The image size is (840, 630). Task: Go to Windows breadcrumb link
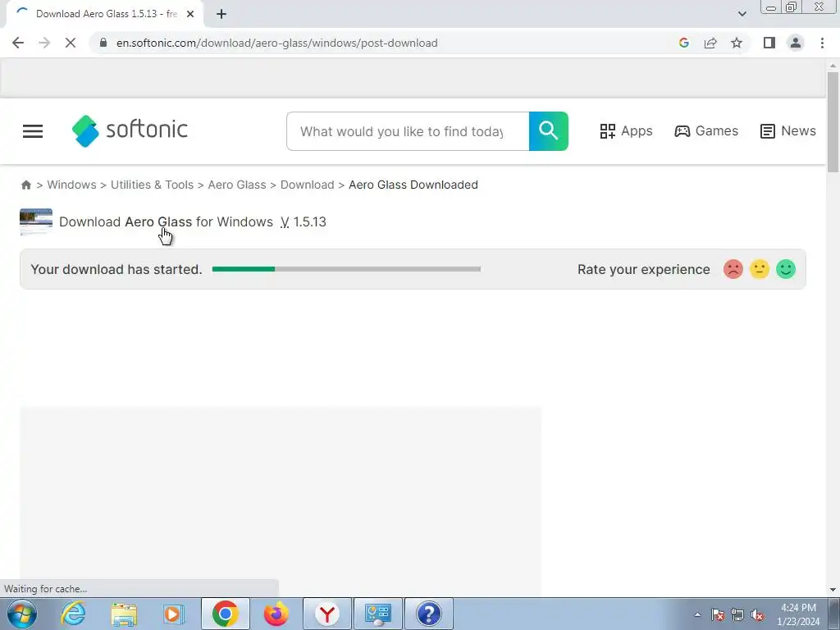(x=72, y=185)
